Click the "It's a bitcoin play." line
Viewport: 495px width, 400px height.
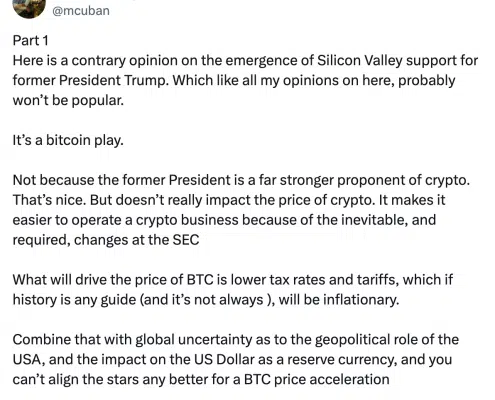(68, 140)
